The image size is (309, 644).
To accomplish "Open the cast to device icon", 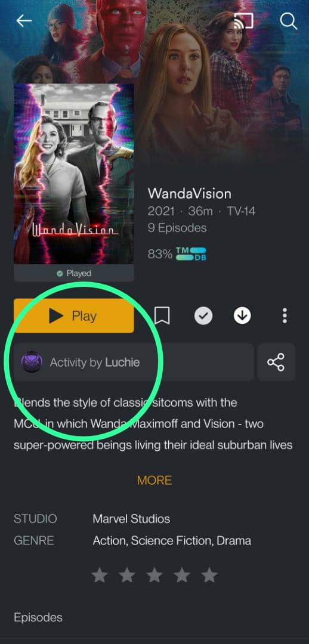I will point(243,20).
